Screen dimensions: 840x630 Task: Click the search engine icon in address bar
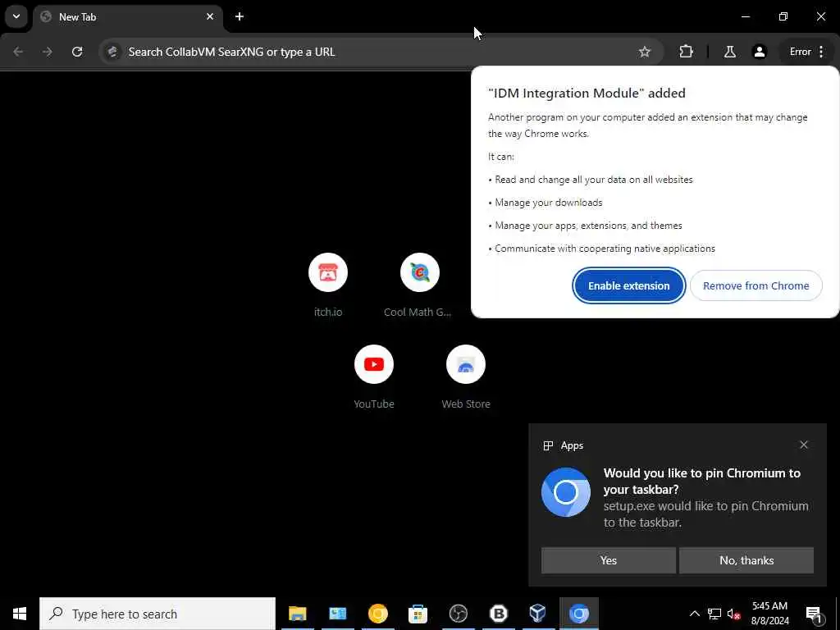pos(112,52)
